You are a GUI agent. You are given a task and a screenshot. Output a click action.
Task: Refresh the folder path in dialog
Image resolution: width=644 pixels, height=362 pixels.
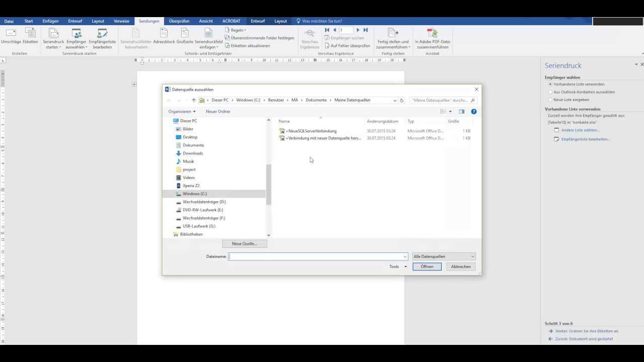[401, 100]
